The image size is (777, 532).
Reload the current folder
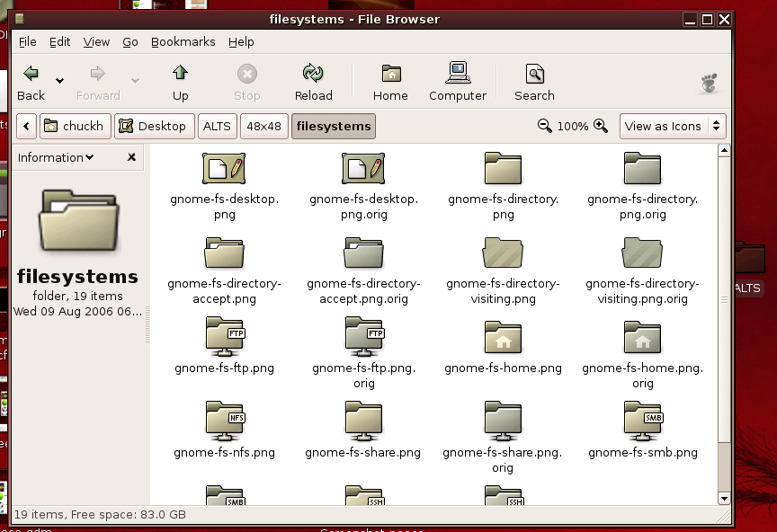pos(313,83)
